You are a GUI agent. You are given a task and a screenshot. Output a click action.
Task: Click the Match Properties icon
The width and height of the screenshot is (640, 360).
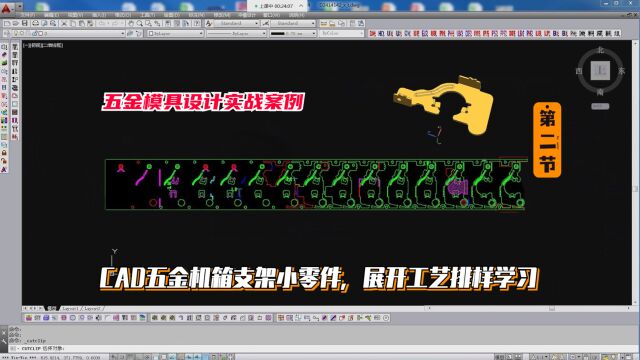(90, 24)
